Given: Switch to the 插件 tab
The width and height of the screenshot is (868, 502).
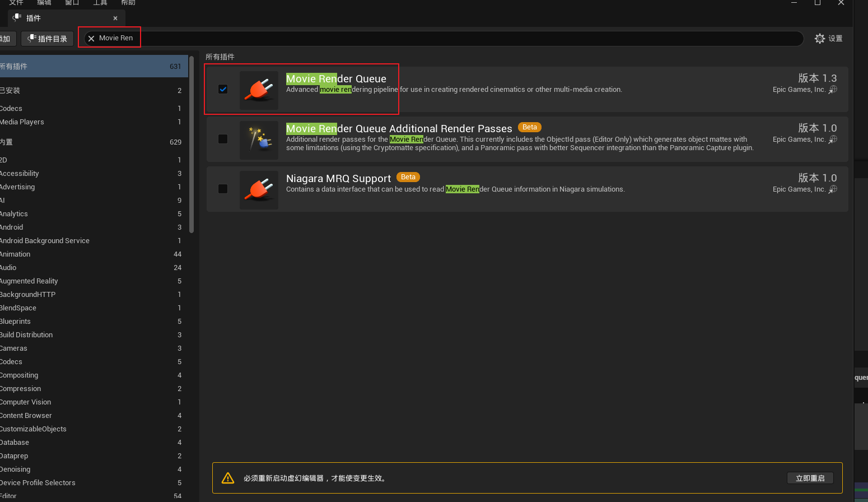Looking at the screenshot, I should pyautogui.click(x=66, y=18).
